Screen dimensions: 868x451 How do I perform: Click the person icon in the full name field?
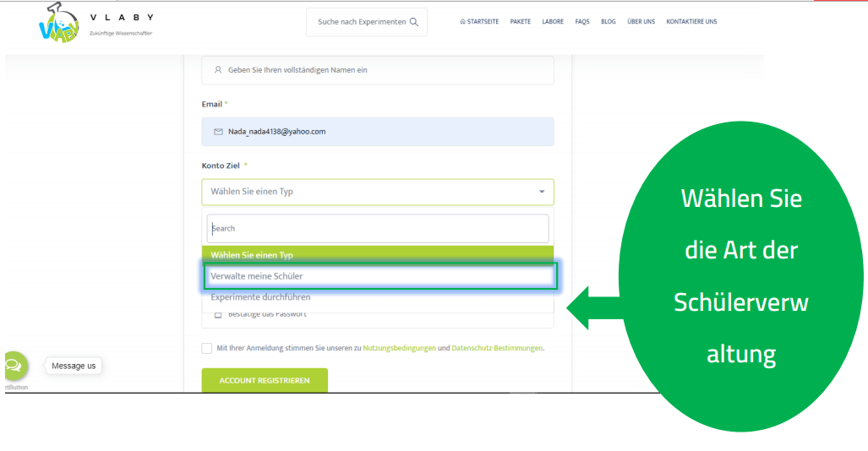pyautogui.click(x=218, y=70)
